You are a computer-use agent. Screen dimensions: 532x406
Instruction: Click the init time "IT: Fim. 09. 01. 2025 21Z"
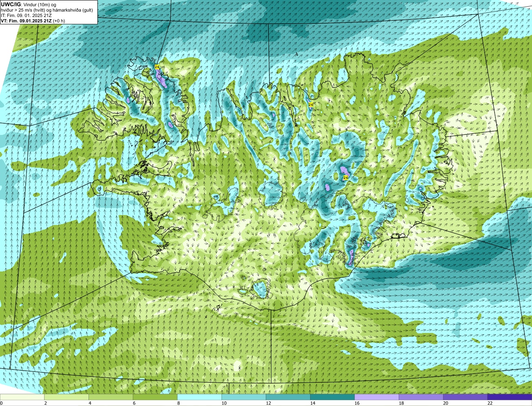pyautogui.click(x=26, y=15)
